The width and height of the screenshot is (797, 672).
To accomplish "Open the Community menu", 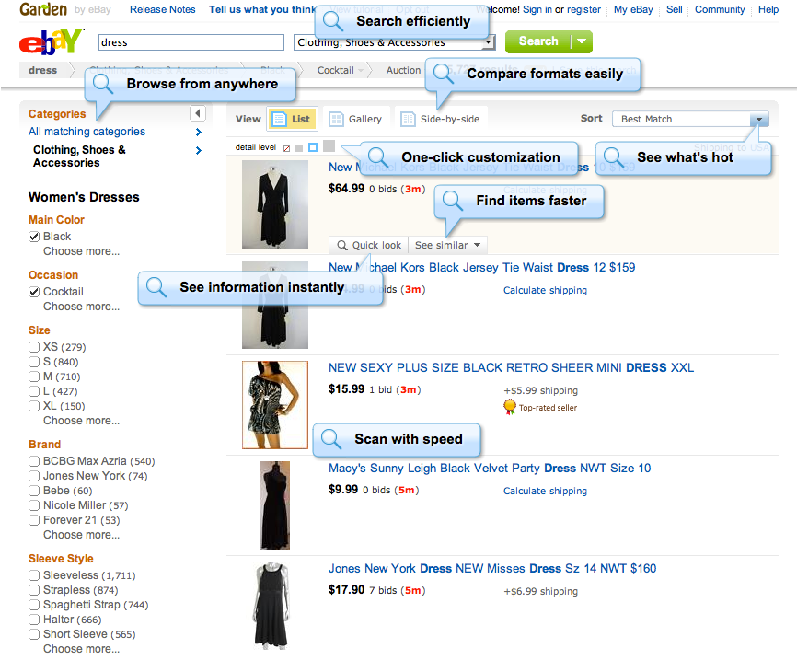I will click(x=720, y=9).
